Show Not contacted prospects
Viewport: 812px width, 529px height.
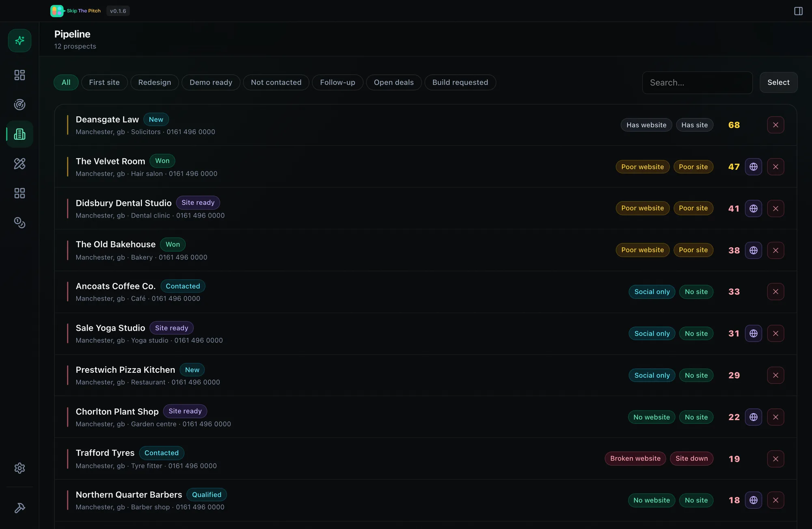(x=276, y=82)
